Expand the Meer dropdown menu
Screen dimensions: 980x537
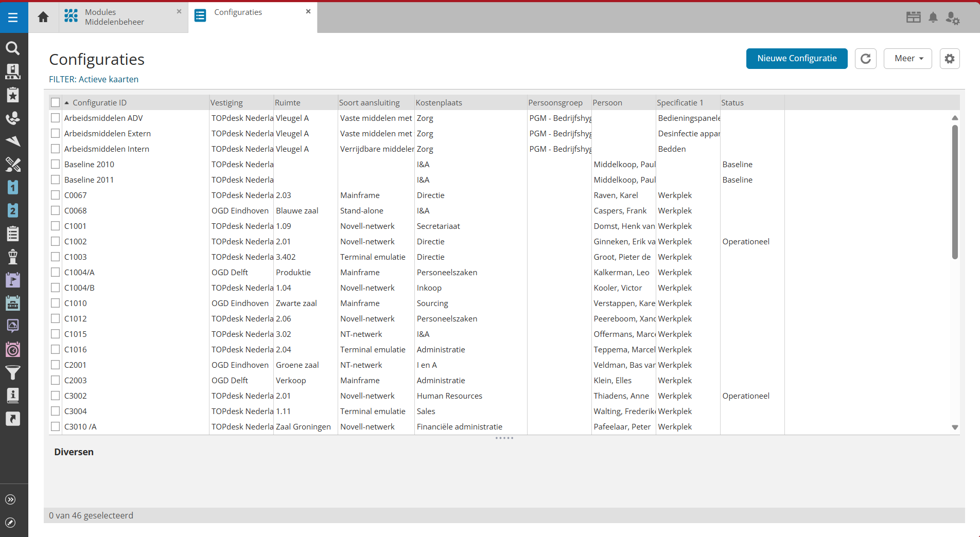(x=907, y=59)
